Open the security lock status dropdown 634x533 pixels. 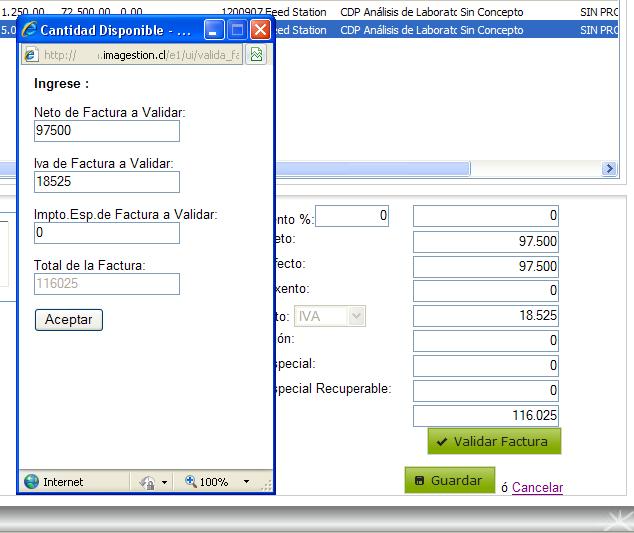(x=164, y=482)
